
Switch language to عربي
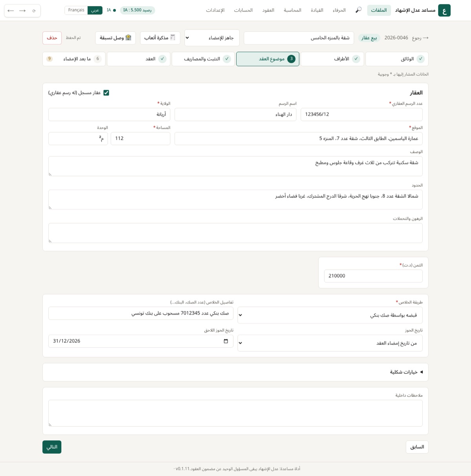pos(95,10)
